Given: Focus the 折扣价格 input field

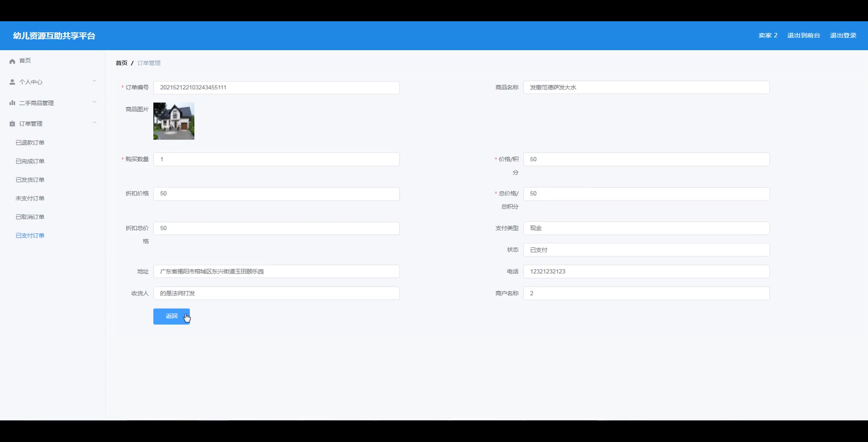Looking at the screenshot, I should click(277, 194).
